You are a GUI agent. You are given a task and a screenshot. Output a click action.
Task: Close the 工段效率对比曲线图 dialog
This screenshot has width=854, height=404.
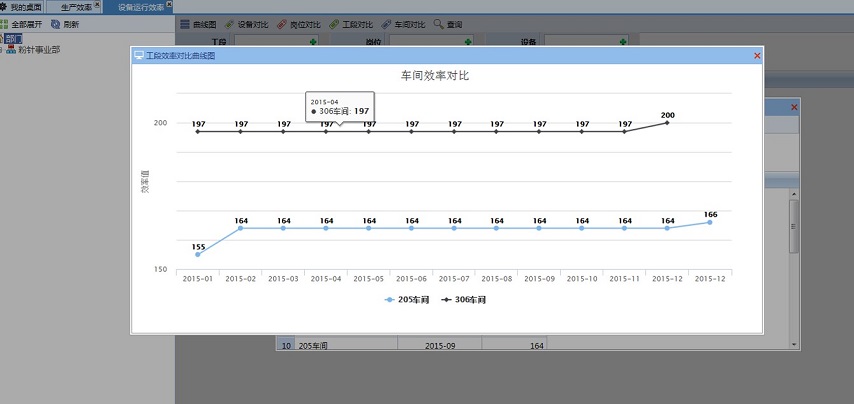[x=757, y=56]
